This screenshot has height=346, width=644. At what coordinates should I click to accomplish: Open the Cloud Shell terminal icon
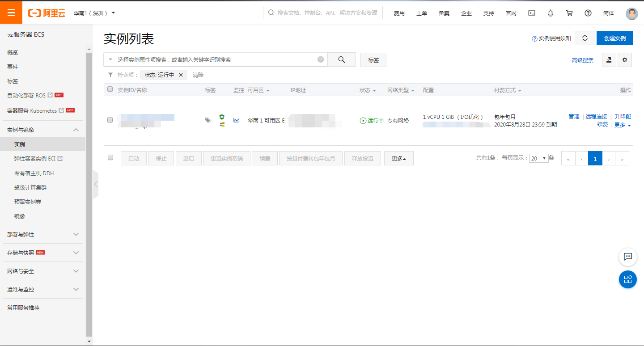pyautogui.click(x=532, y=13)
